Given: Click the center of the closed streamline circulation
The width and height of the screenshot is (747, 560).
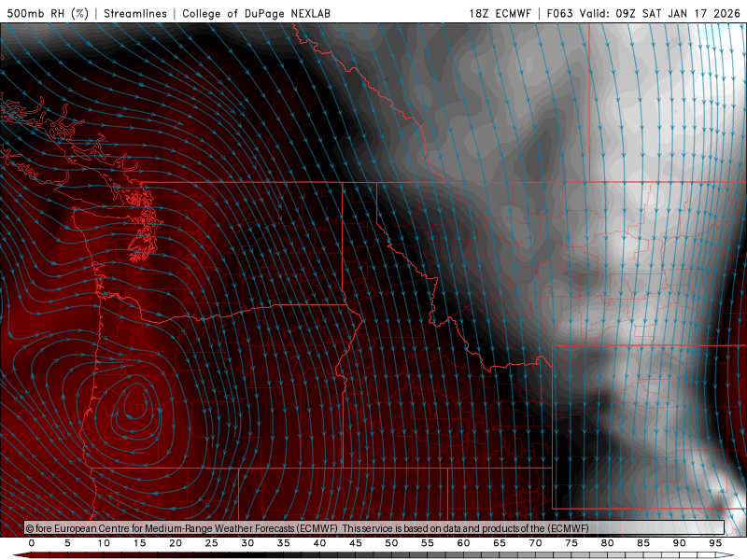Looking at the screenshot, I should 134,407.
